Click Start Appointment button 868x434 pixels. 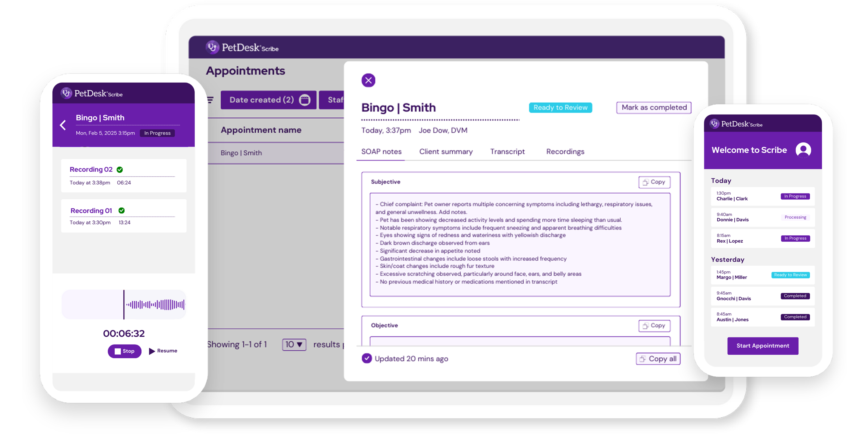point(763,346)
